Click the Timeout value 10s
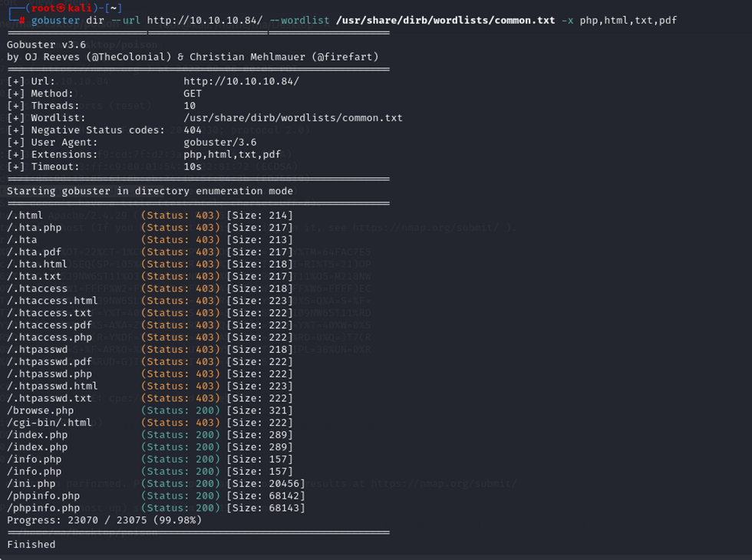The image size is (752, 560). [193, 166]
